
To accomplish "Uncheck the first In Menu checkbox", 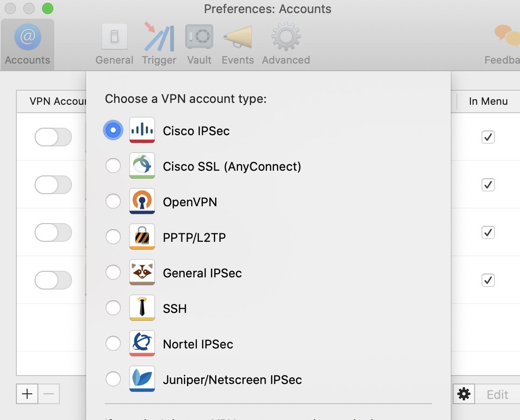I will coord(488,137).
